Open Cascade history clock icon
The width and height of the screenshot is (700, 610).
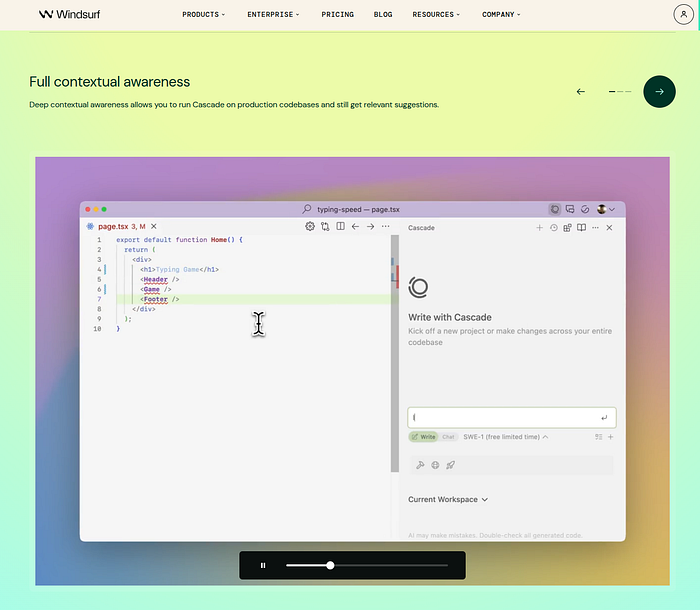pyautogui.click(x=553, y=228)
